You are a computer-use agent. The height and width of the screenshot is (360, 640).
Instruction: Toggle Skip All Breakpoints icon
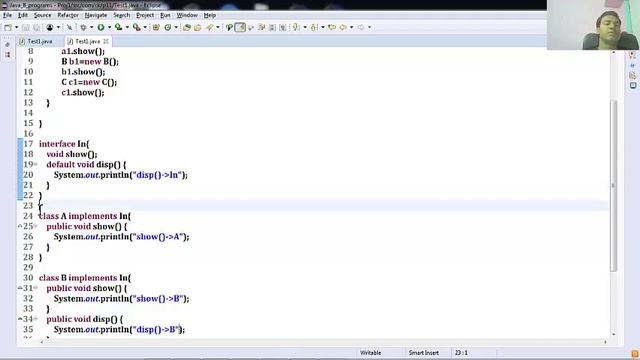click(69, 27)
